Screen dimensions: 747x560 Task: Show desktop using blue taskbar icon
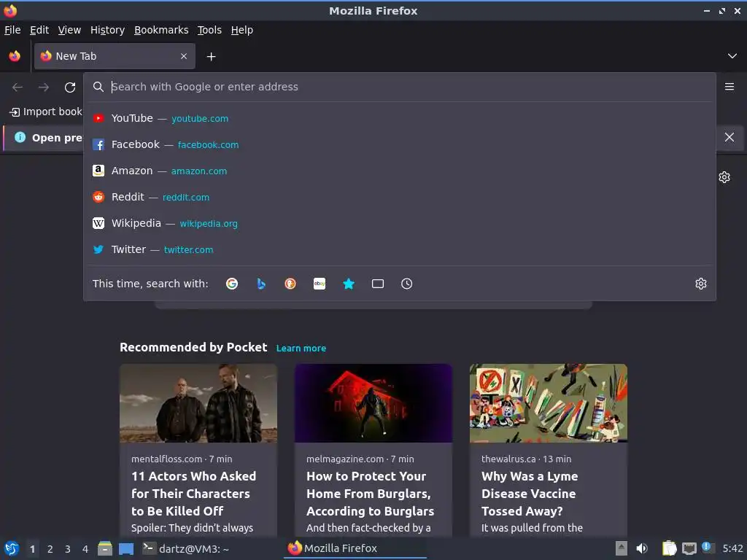126,548
